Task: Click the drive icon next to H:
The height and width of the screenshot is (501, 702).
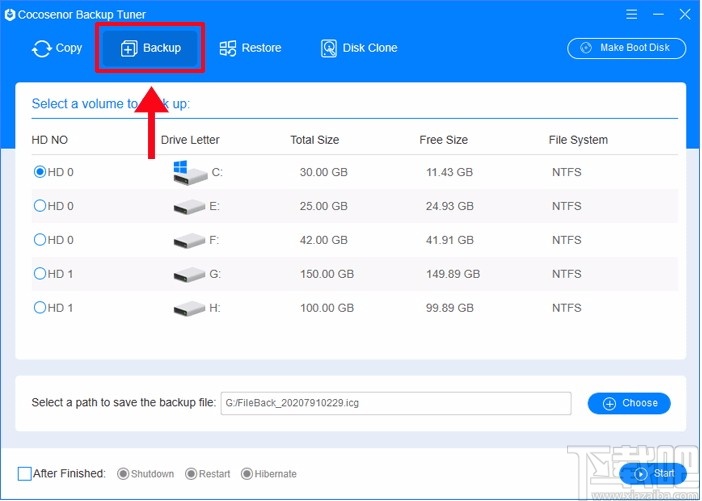Action: pyautogui.click(x=189, y=308)
